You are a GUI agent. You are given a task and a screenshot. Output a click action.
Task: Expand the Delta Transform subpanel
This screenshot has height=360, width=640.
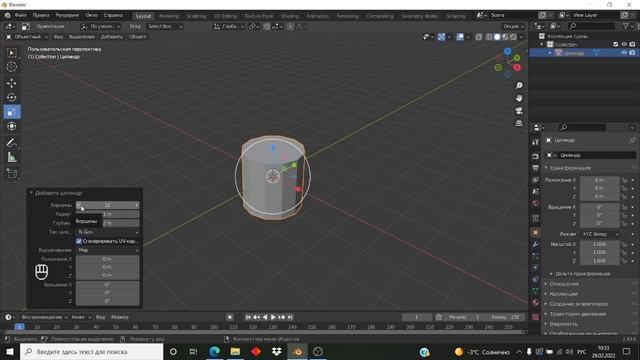point(551,273)
